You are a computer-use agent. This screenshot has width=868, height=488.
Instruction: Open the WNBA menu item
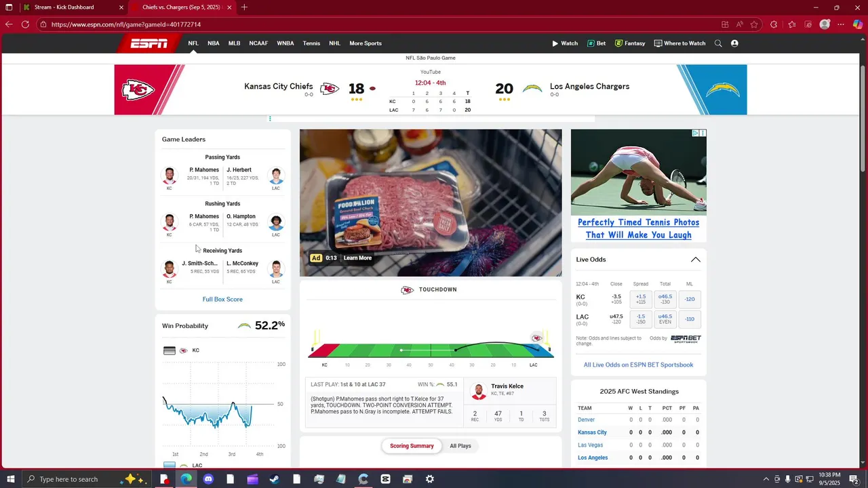click(x=285, y=43)
